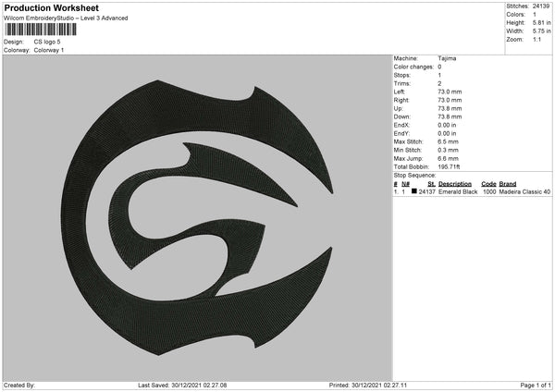The height and width of the screenshot is (392, 555).
Task: Click the Madeira Classic 40 brand text
Action: point(524,191)
